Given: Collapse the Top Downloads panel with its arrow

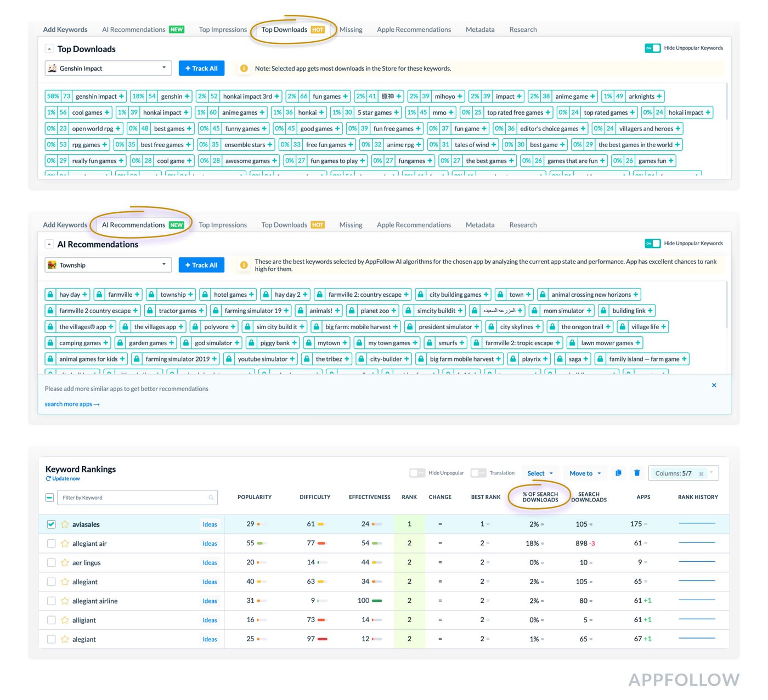Looking at the screenshot, I should [49, 49].
